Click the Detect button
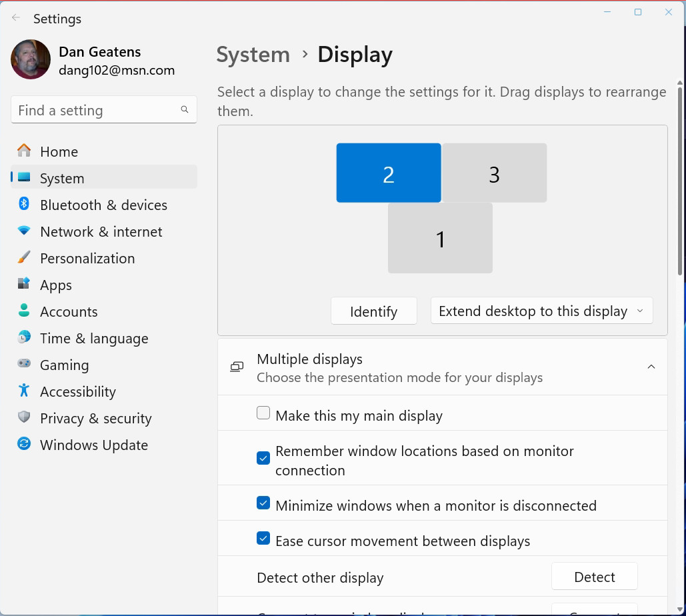This screenshot has height=616, width=686. 594,577
